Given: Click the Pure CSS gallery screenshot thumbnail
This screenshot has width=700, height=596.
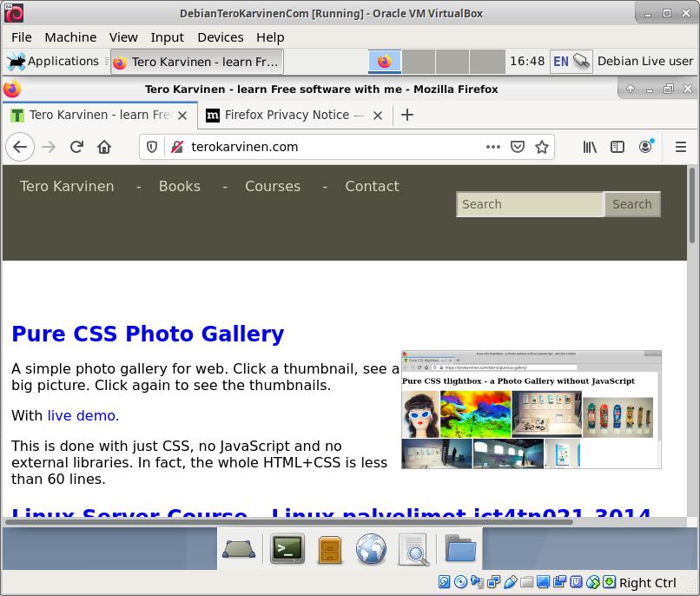Looking at the screenshot, I should click(x=531, y=409).
